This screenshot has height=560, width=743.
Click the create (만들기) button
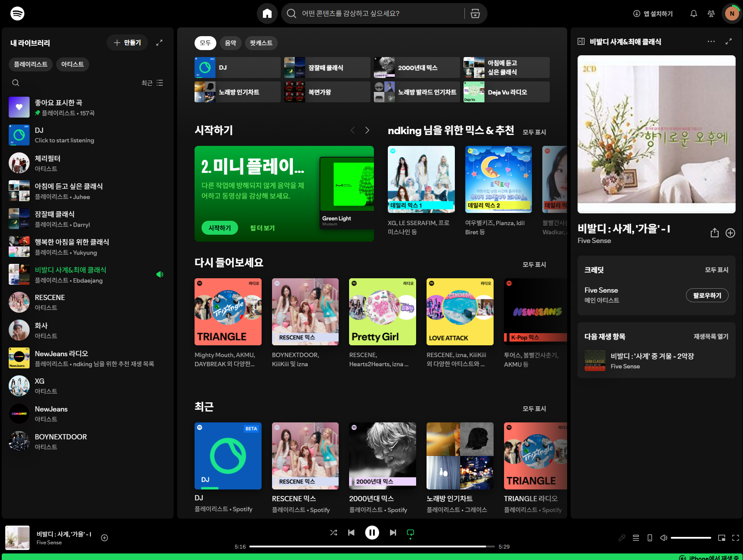(x=127, y=43)
